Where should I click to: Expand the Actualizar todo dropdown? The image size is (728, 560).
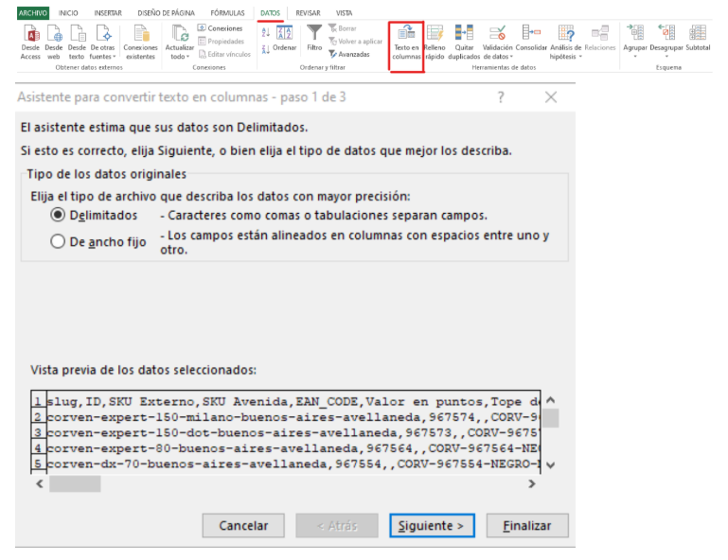(179, 57)
